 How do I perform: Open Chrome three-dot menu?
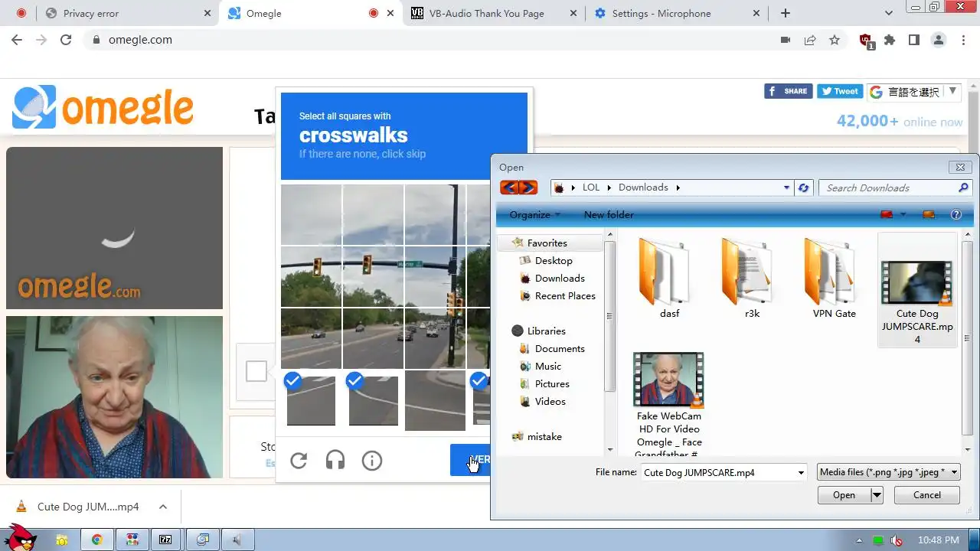tap(962, 40)
